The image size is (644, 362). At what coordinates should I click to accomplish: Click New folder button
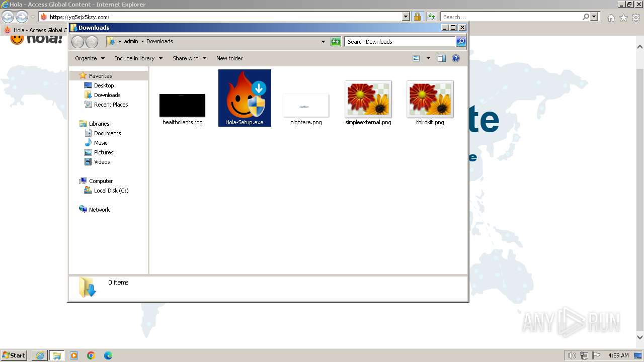point(229,58)
